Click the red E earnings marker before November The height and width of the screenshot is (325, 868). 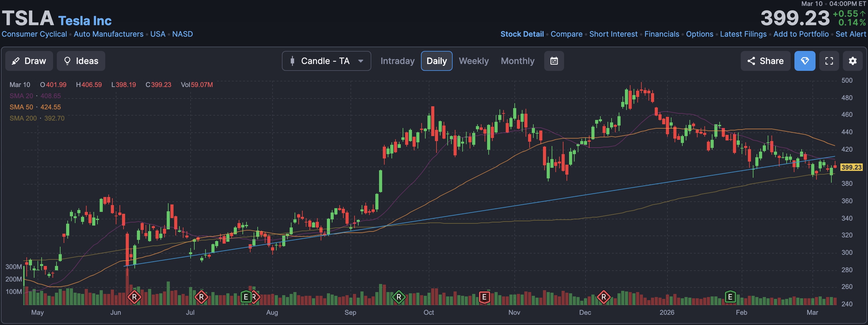click(x=484, y=297)
